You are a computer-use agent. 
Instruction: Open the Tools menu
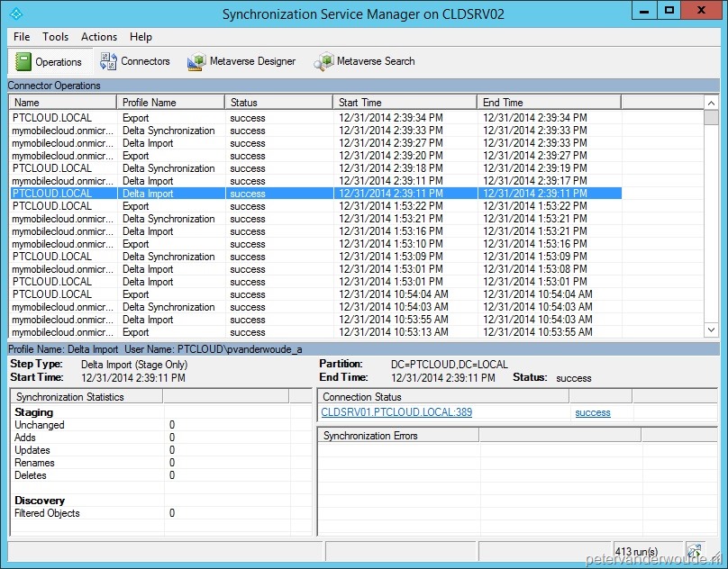[x=55, y=37]
